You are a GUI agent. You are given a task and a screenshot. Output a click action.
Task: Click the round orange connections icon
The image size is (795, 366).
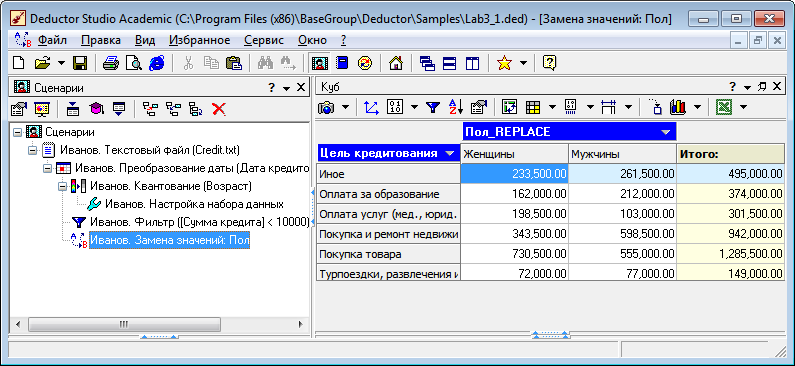[365, 63]
